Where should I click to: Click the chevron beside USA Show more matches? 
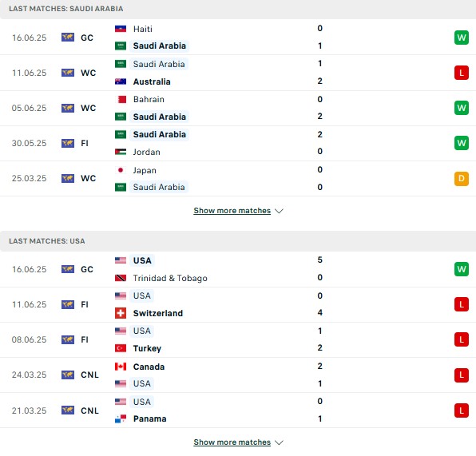coord(279,442)
